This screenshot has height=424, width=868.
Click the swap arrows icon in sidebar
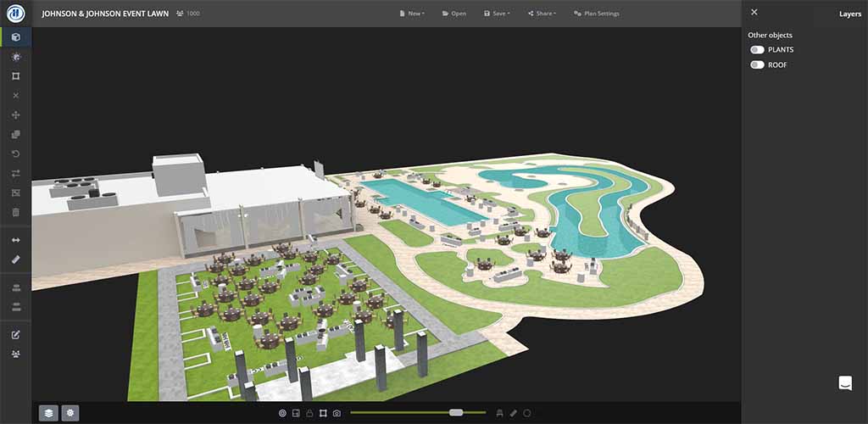[x=15, y=173]
